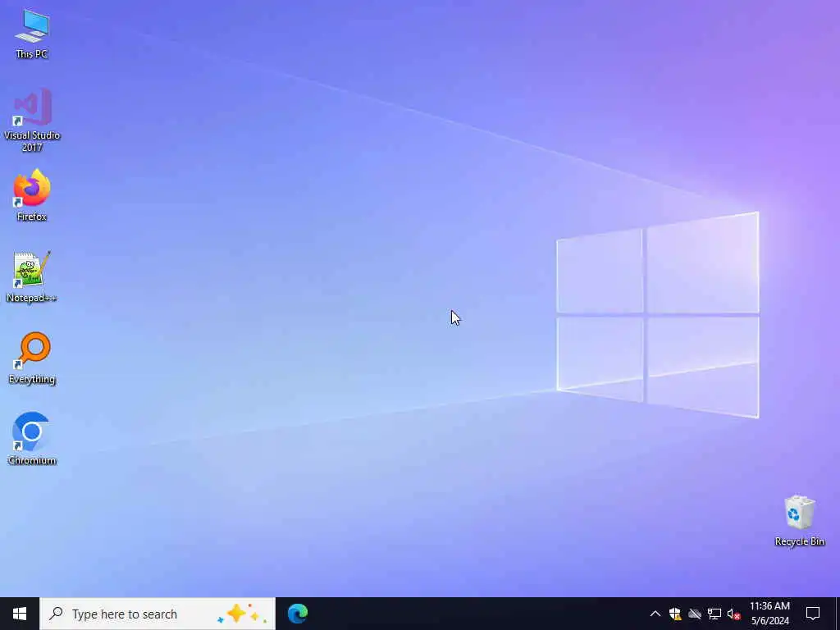This screenshot has width=840, height=630.
Task: Select the Firefox desktop shortcut
Action: [x=32, y=195]
